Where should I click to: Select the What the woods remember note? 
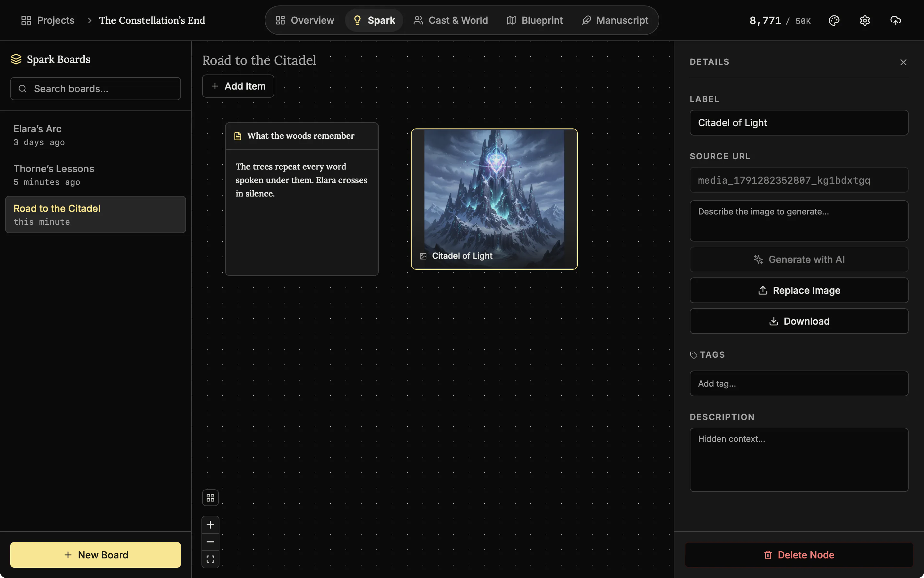click(x=302, y=199)
